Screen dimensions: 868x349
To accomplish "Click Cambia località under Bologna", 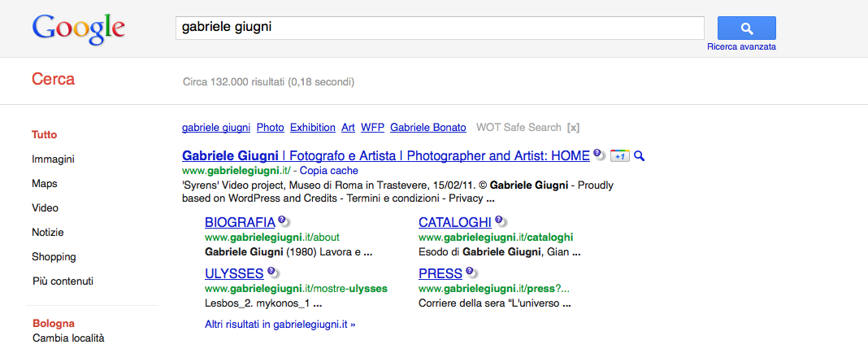I will (x=68, y=338).
